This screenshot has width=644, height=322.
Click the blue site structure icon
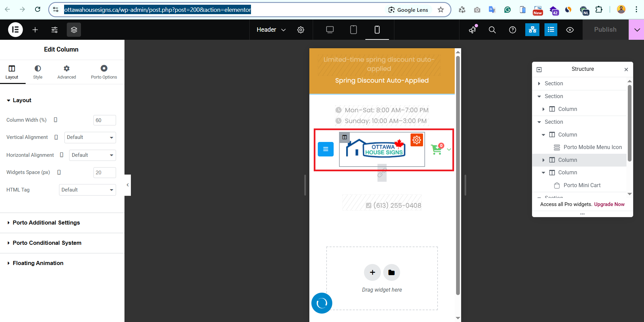(532, 30)
